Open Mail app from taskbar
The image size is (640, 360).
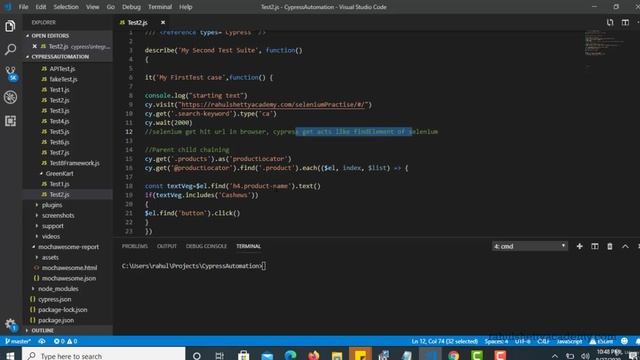[x=267, y=356]
